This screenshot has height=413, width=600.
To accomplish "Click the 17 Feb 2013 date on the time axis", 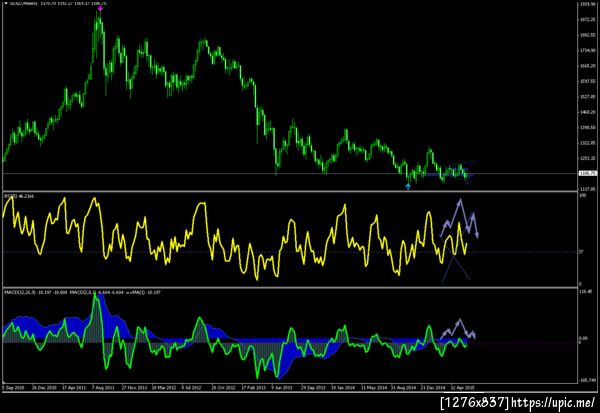I will click(253, 388).
